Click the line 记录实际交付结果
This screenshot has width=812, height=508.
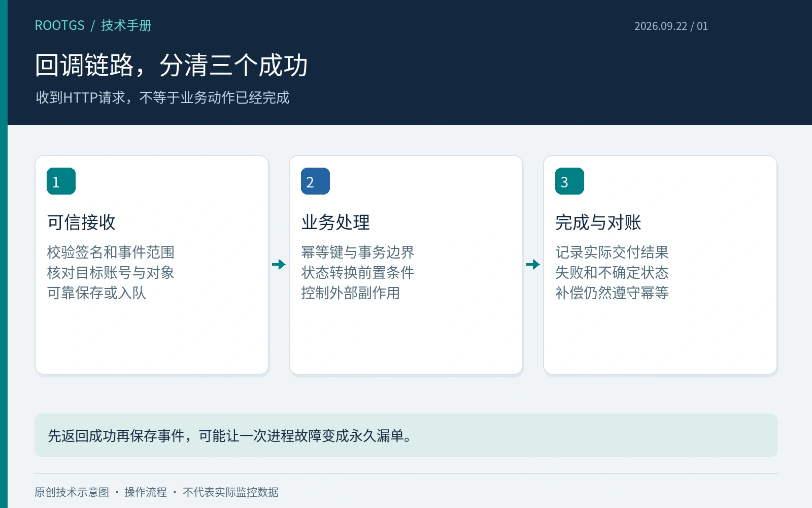(612, 252)
